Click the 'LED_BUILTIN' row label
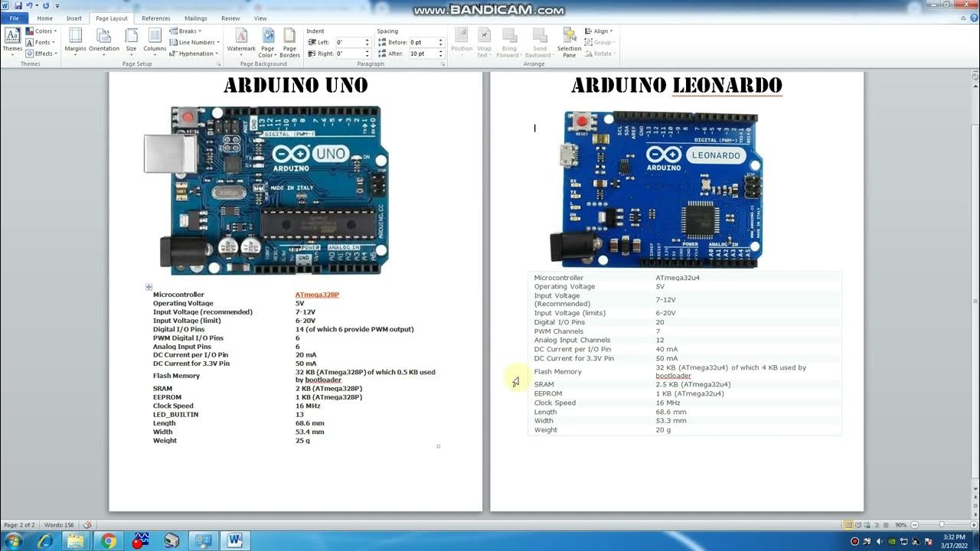The width and height of the screenshot is (980, 551). pos(175,415)
